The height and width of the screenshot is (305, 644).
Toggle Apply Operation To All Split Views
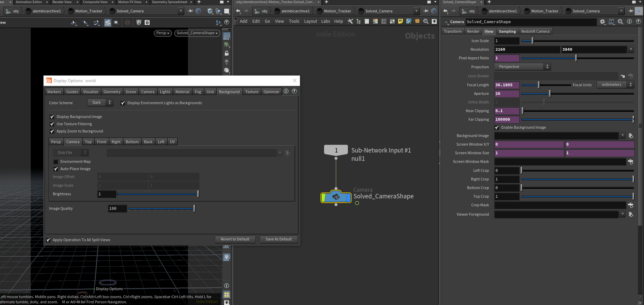(48, 240)
